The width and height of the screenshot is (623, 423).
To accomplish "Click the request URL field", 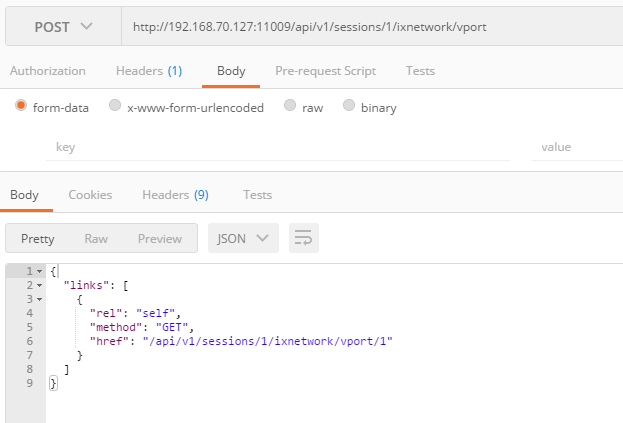I will click(x=370, y=27).
